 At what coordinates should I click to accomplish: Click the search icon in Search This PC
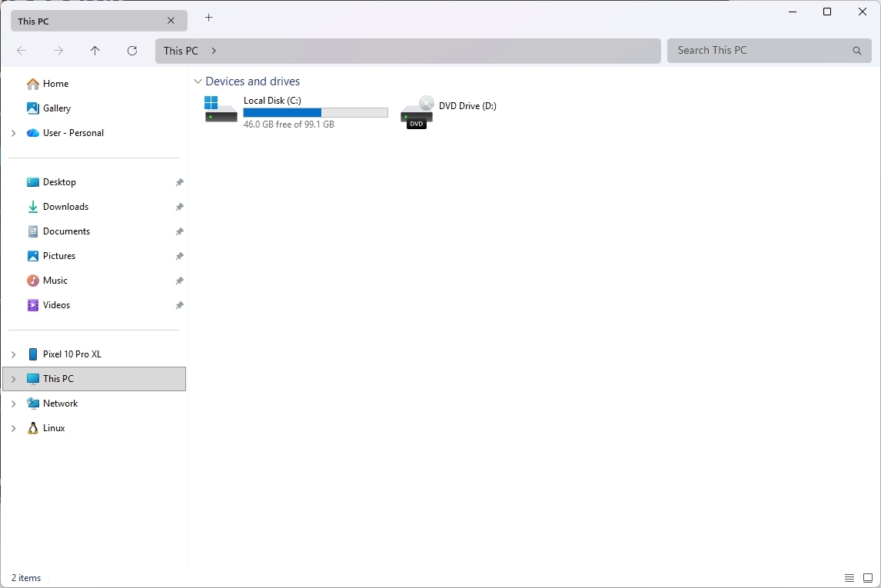856,51
